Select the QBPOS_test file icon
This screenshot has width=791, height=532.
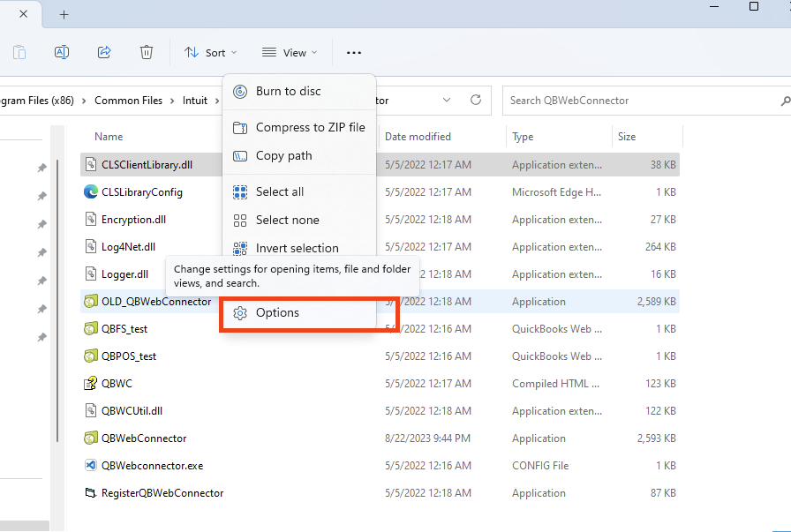click(90, 356)
